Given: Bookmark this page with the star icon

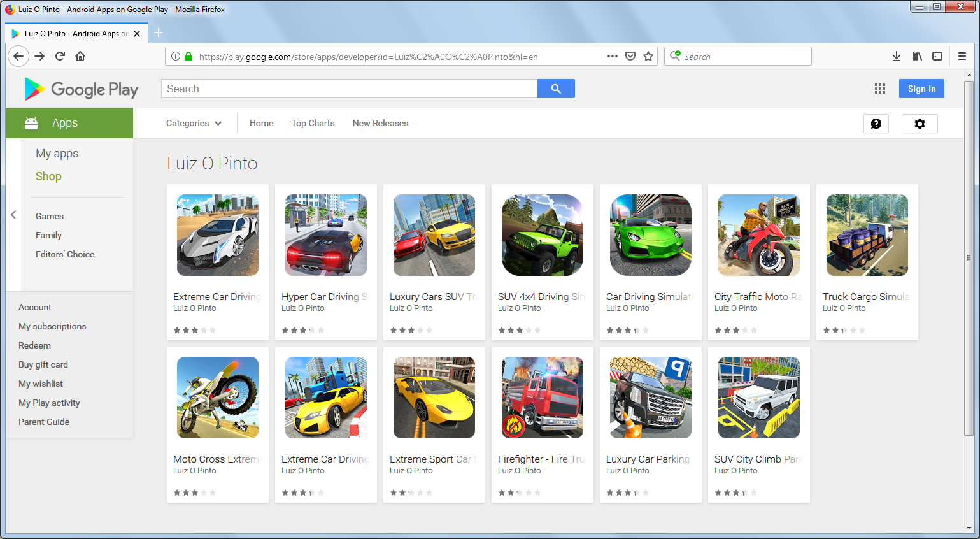Looking at the screenshot, I should 648,56.
